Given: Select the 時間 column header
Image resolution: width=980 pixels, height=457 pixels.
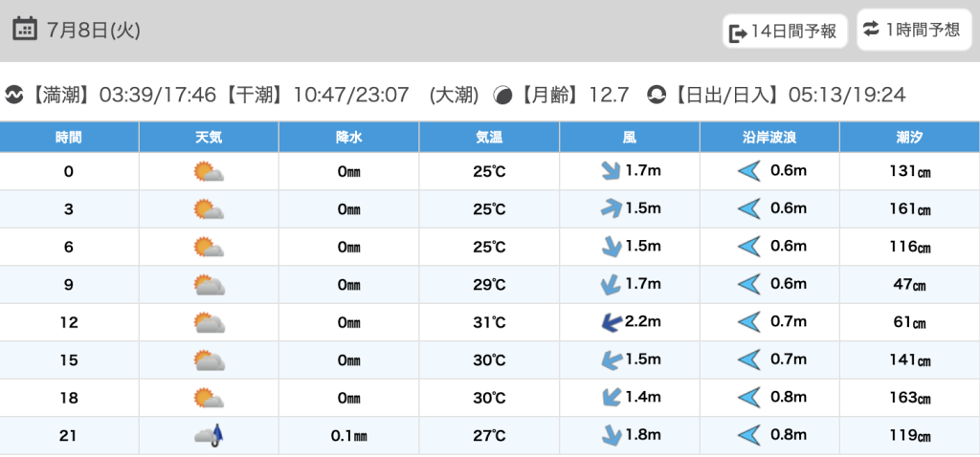Looking at the screenshot, I should 69,138.
